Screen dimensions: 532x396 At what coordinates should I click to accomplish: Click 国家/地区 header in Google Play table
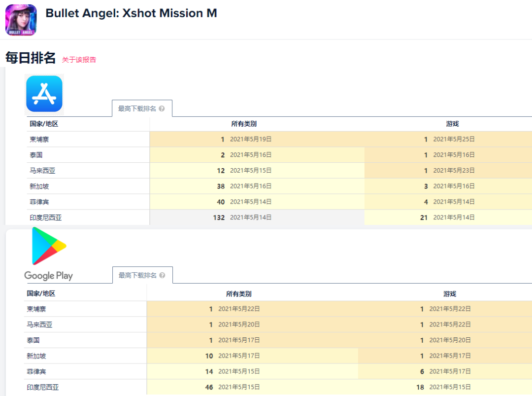(41, 293)
